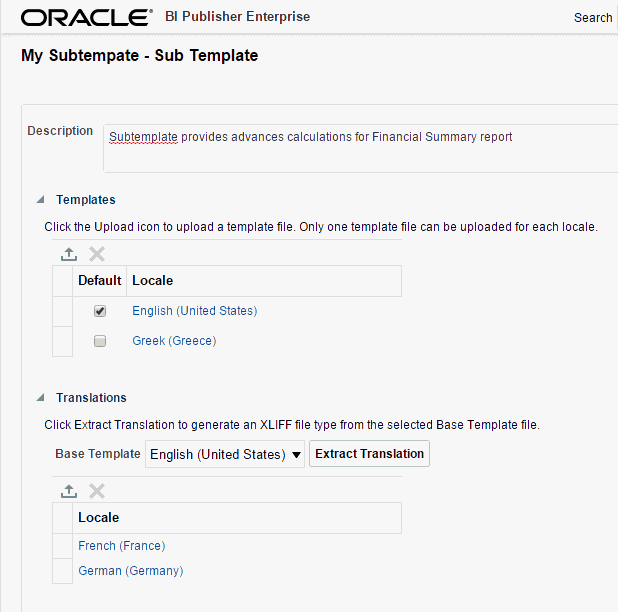The image size is (618, 612).
Task: Click the Oracle logo in header
Action: click(87, 18)
